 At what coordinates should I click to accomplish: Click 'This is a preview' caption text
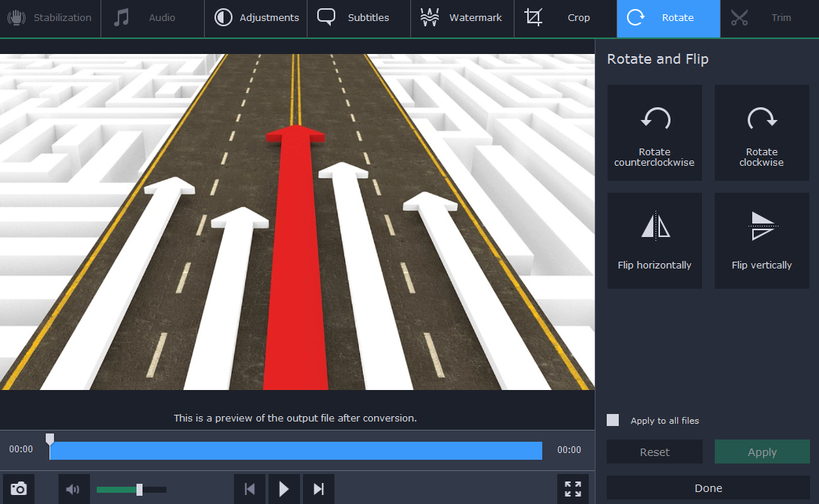point(295,418)
